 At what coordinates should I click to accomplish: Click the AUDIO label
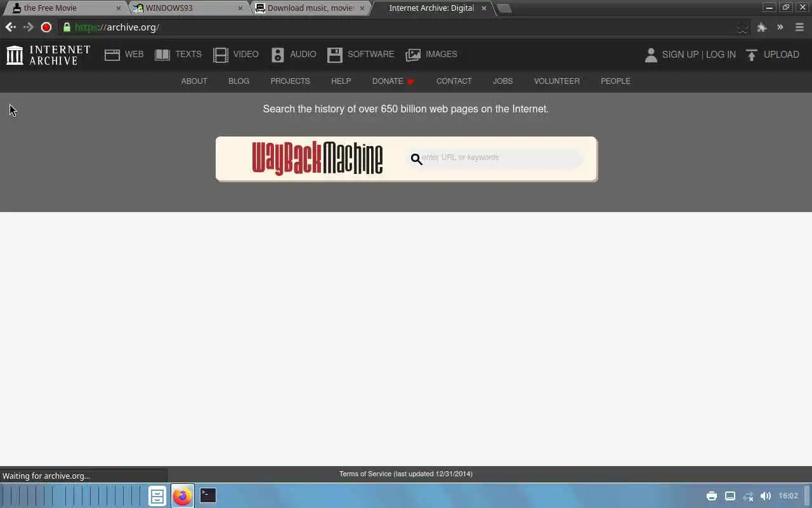303,55
